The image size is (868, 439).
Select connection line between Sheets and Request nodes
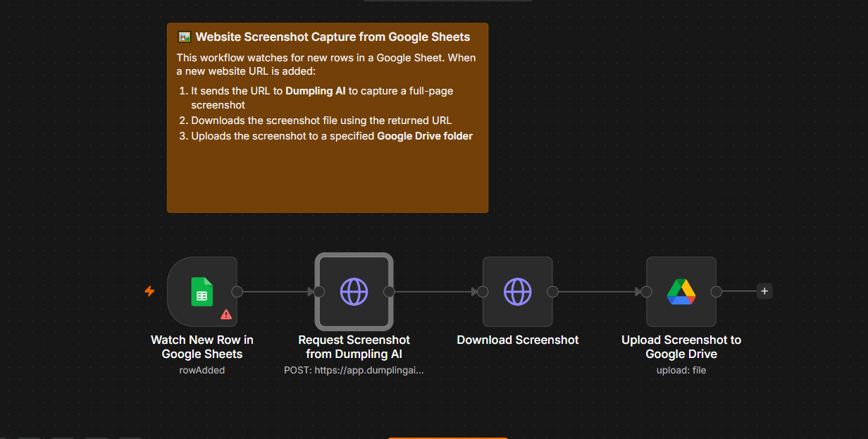point(275,292)
